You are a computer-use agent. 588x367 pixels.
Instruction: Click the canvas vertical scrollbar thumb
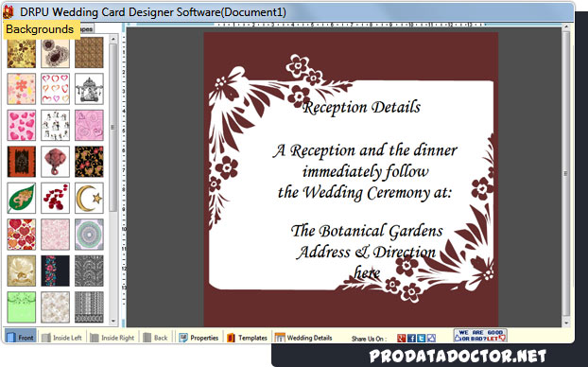coord(566,173)
